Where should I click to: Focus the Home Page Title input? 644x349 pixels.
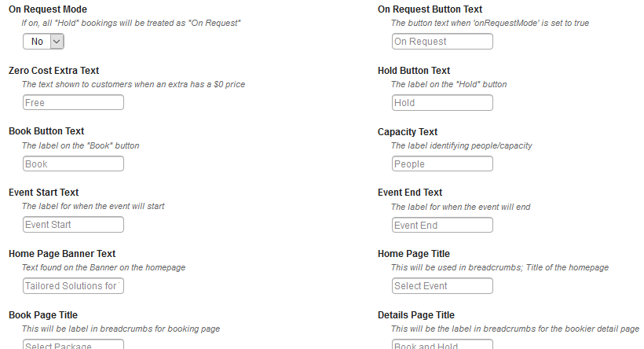click(x=442, y=285)
